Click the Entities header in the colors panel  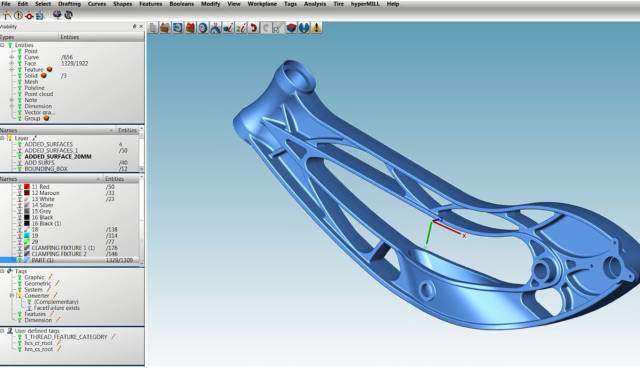coord(121,179)
